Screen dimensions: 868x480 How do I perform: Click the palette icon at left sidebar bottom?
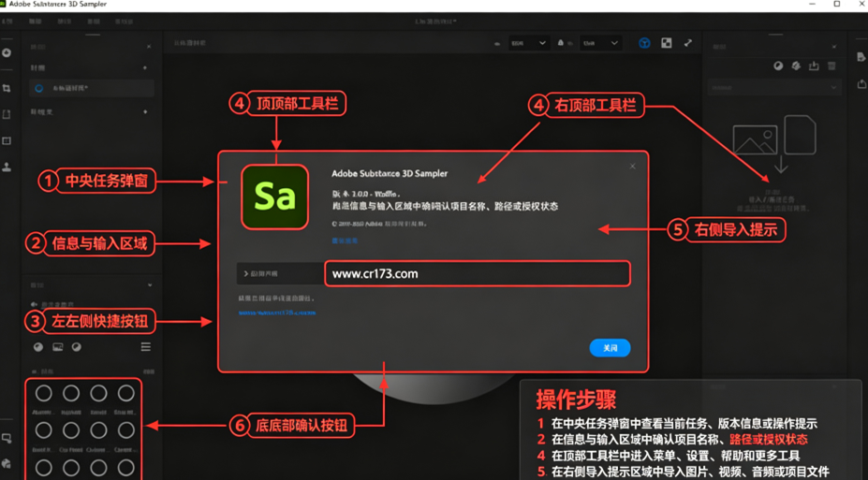(x=7, y=463)
